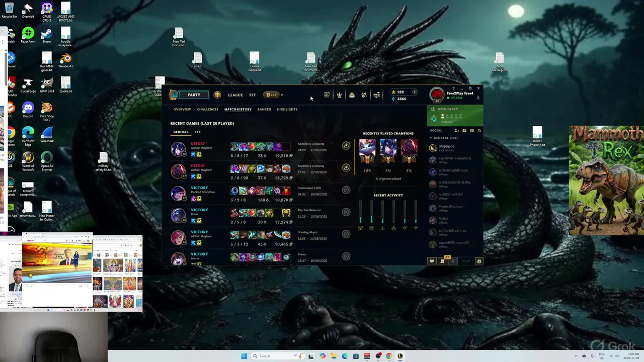Open the Razer Axon desktop shortcut
This screenshot has width=644, height=362.
pos(28,36)
